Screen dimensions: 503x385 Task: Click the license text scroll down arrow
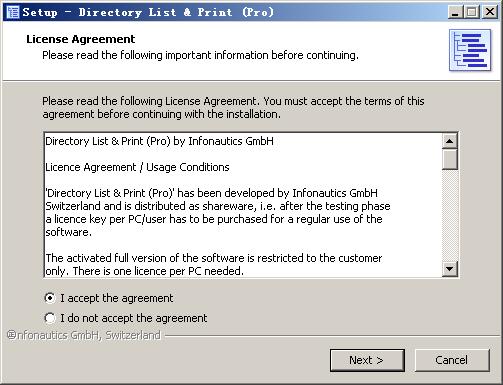(450, 268)
